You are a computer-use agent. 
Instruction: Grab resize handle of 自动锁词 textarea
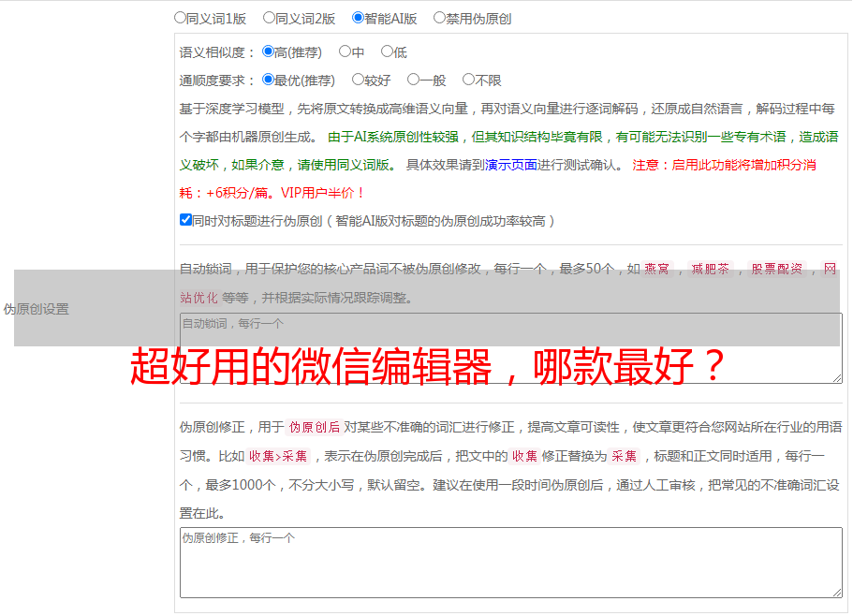point(837,378)
